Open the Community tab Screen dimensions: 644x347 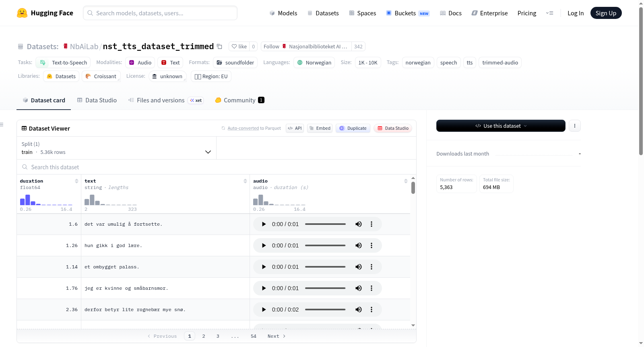tap(240, 100)
